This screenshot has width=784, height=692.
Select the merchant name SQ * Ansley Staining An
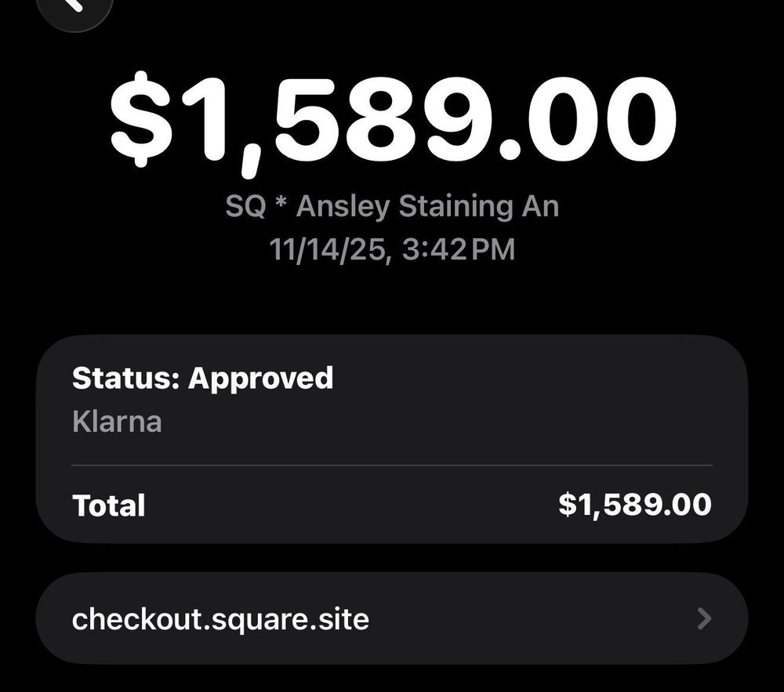(x=392, y=207)
